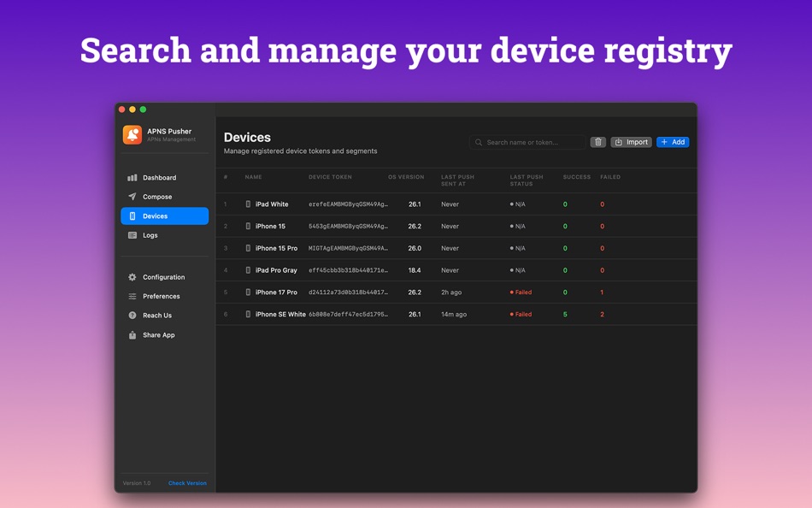The width and height of the screenshot is (812, 508).
Task: Click the trash delete button
Action: [597, 142]
